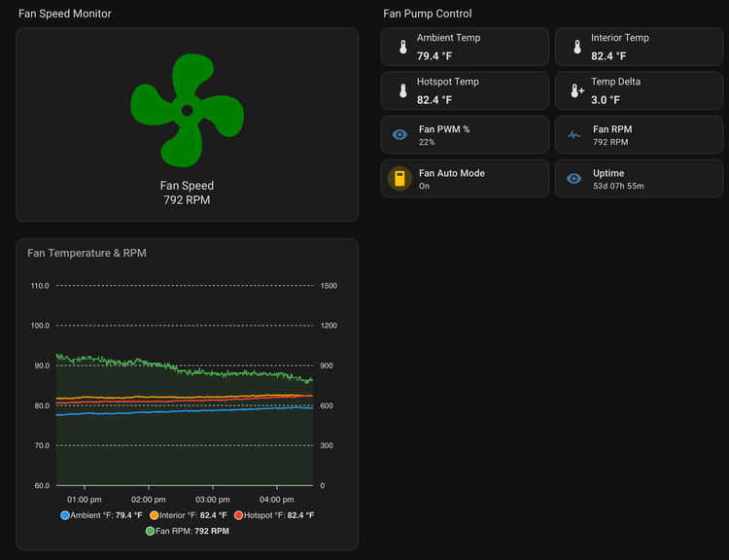Open the Fan Speed 792 RPM details
This screenshot has height=560, width=729.
[187, 192]
